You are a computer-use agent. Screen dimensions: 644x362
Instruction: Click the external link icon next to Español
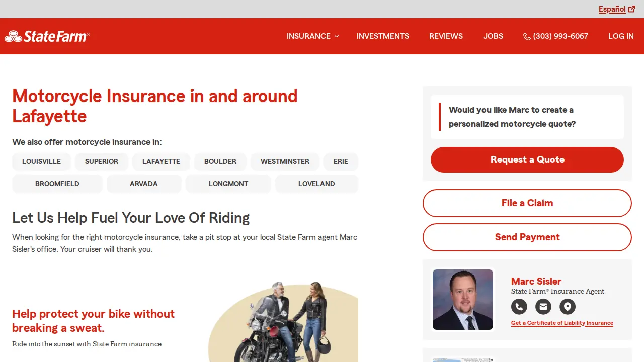point(632,9)
